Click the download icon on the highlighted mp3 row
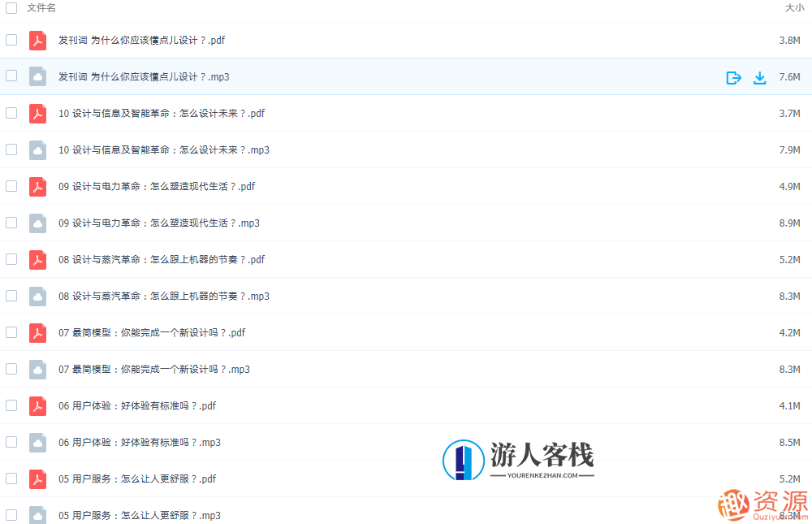Viewport: 812px width, 524px height. tap(760, 77)
